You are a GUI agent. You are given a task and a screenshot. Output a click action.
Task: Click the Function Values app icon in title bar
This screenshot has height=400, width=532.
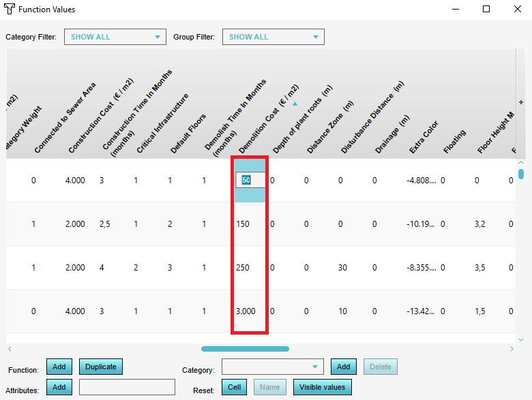coord(10,10)
